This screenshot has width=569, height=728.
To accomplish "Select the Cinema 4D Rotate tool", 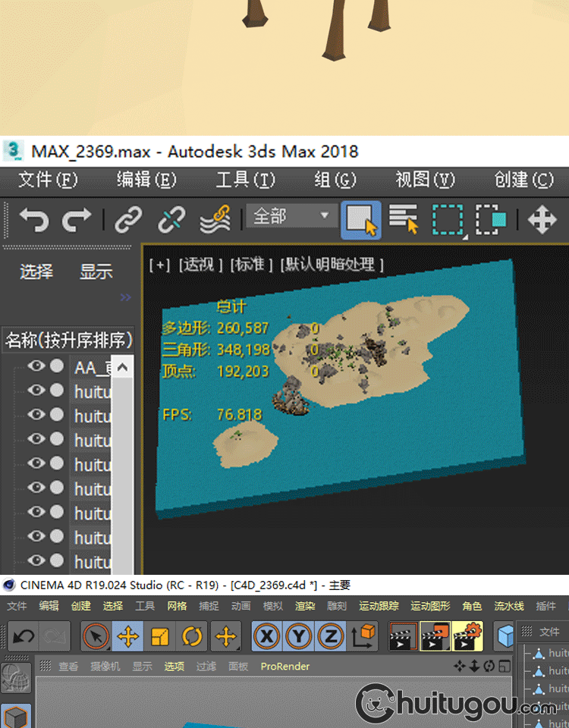I will tap(193, 636).
